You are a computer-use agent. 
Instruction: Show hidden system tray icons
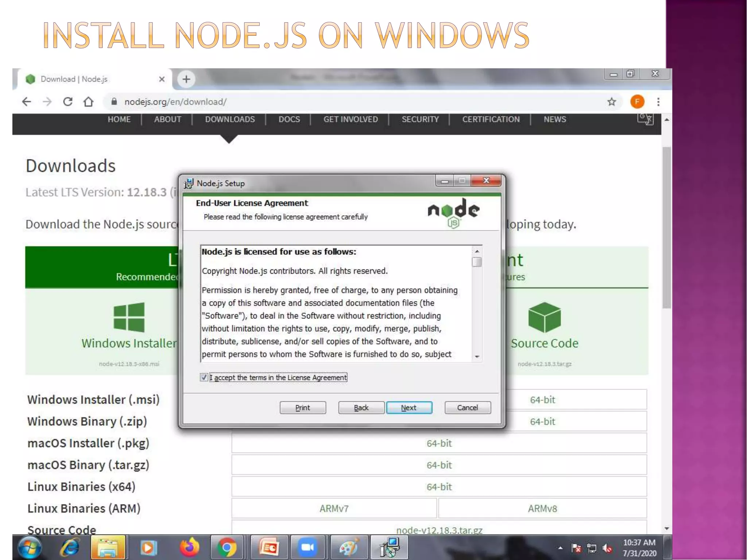pyautogui.click(x=560, y=548)
